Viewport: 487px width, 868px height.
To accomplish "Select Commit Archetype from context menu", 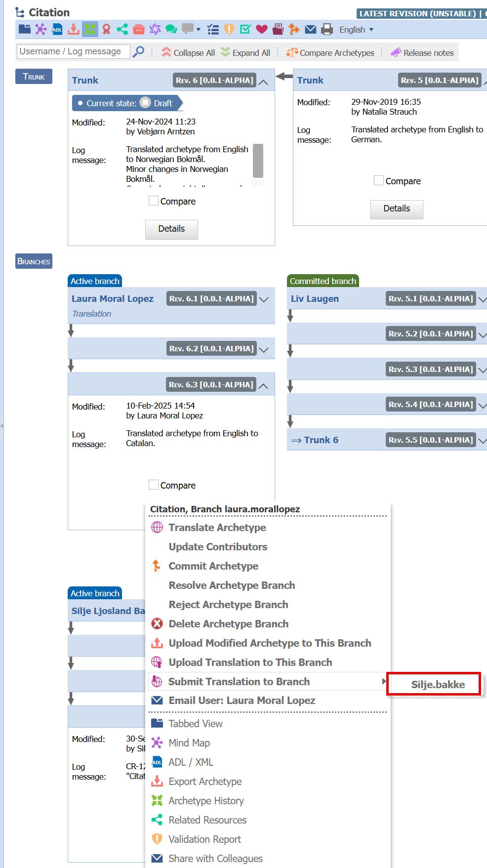I will [213, 566].
